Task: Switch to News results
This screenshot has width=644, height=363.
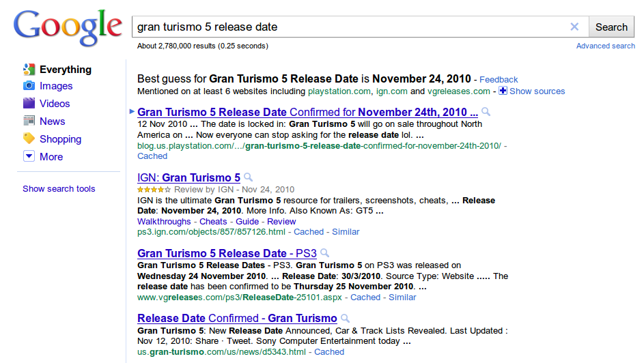Action: 52,121
